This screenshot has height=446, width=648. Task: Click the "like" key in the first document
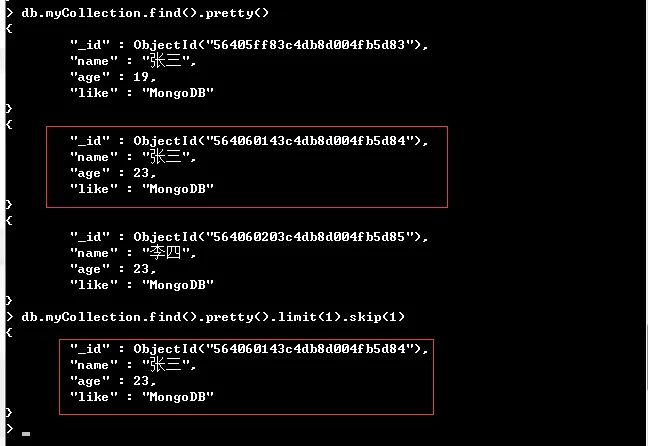click(93, 93)
